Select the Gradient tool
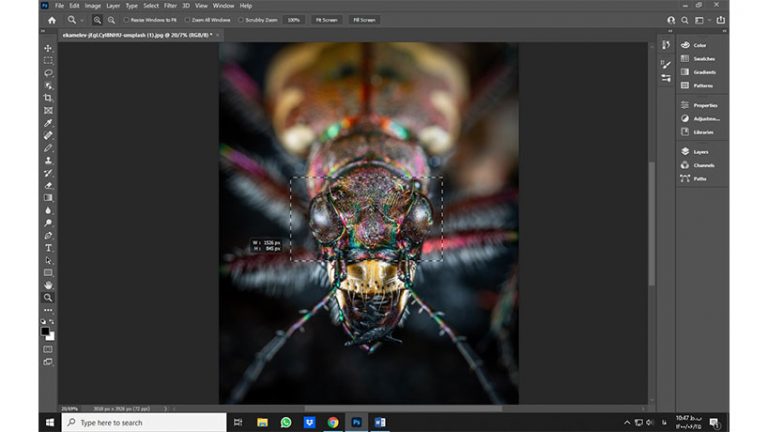 pos(48,198)
